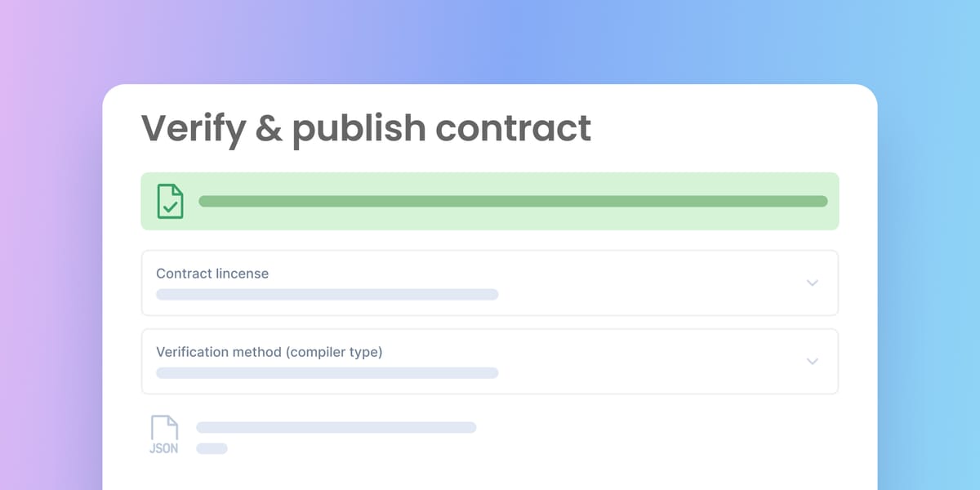Click the Verification method (compiler type) label
Image resolution: width=980 pixels, height=490 pixels.
[269, 352]
